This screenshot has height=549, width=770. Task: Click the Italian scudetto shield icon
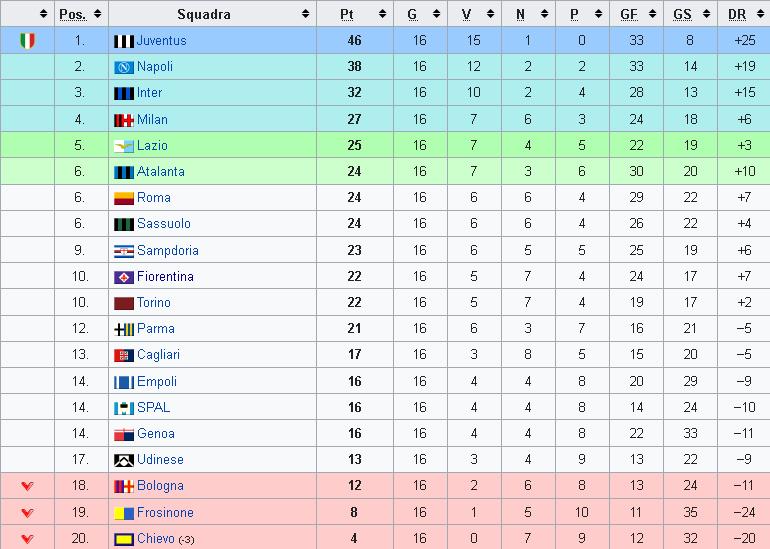pos(28,41)
